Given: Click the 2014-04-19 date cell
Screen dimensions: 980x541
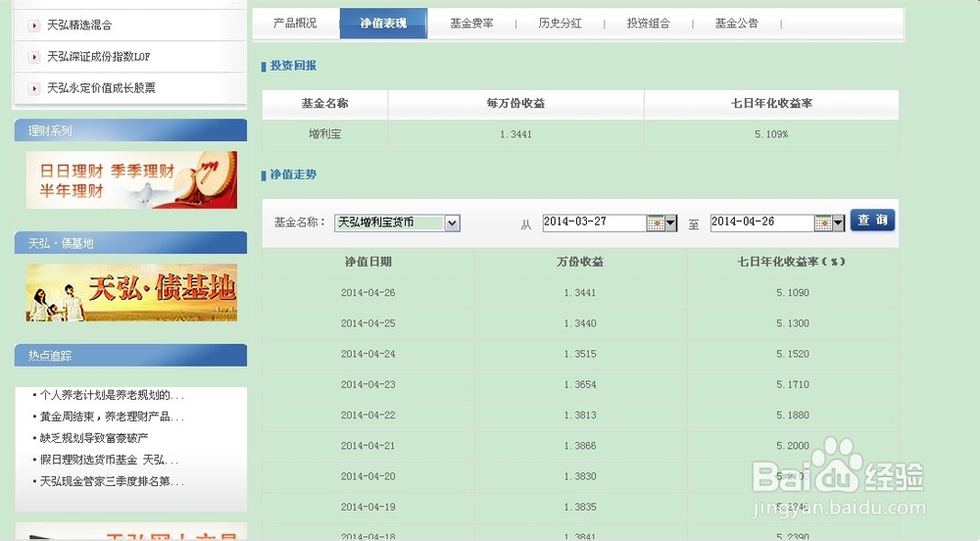Looking at the screenshot, I should [x=368, y=507].
